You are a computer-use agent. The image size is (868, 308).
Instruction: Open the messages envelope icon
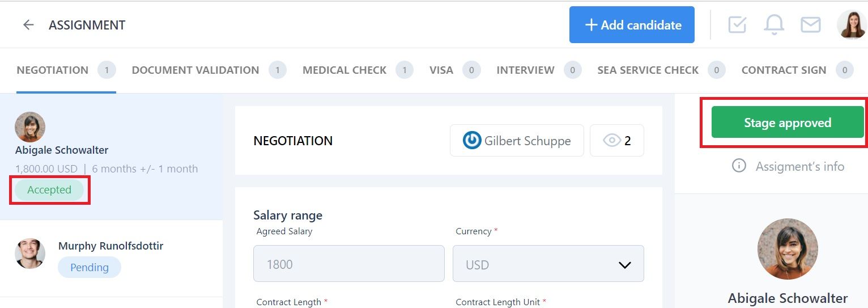[x=810, y=24]
